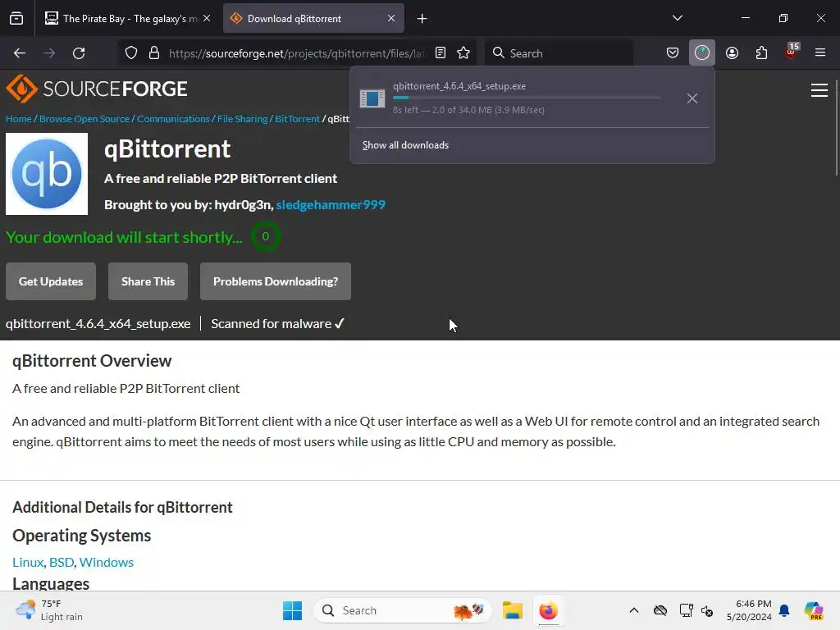Image resolution: width=840 pixels, height=630 pixels.
Task: Click the download progress bar
Action: 527,98
